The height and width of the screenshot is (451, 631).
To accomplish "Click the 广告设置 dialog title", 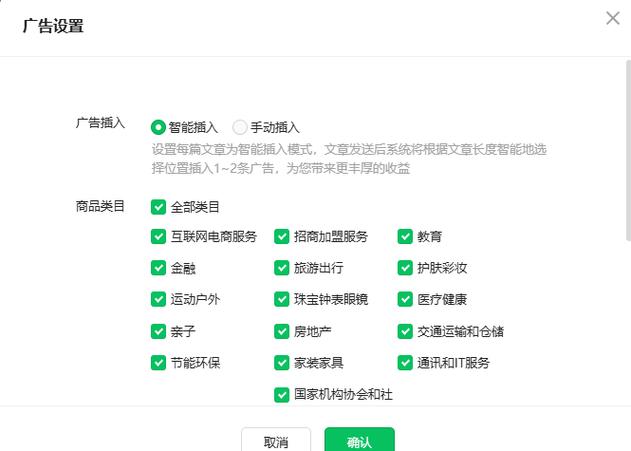I will click(x=53, y=26).
